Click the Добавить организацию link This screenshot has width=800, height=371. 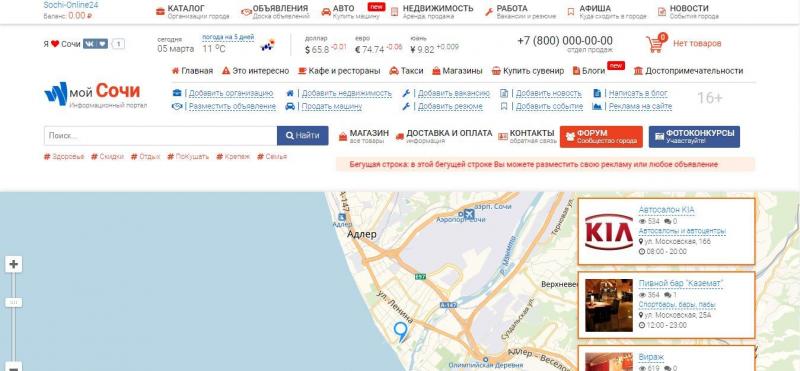tap(231, 93)
